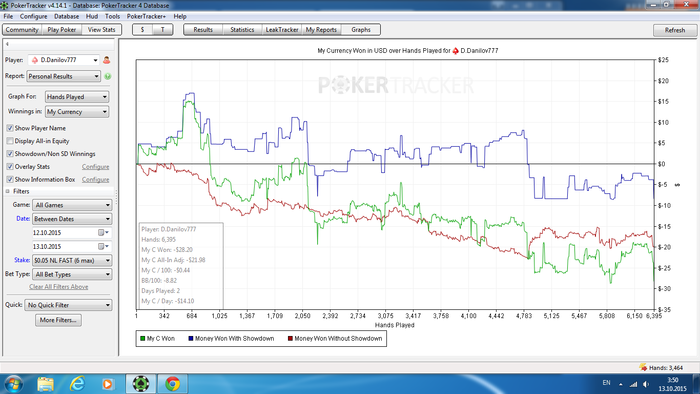Enable Display All-in Equity checkbox
Viewport: 700px width, 394px height.
pyautogui.click(x=10, y=141)
